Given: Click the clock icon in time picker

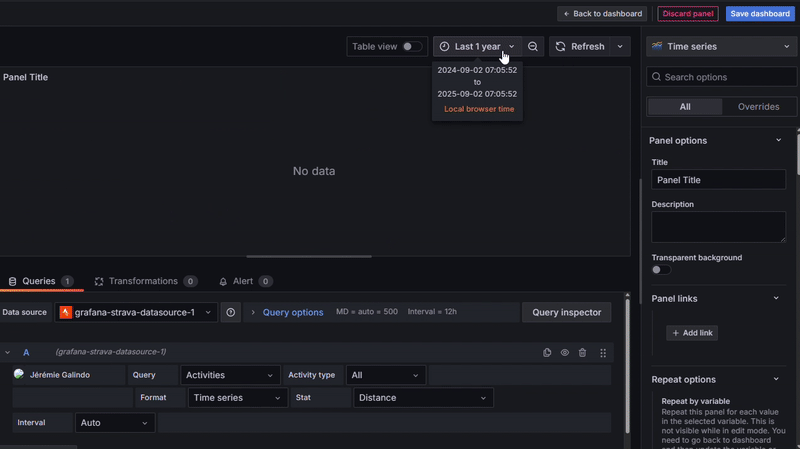Looking at the screenshot, I should pyautogui.click(x=444, y=46).
